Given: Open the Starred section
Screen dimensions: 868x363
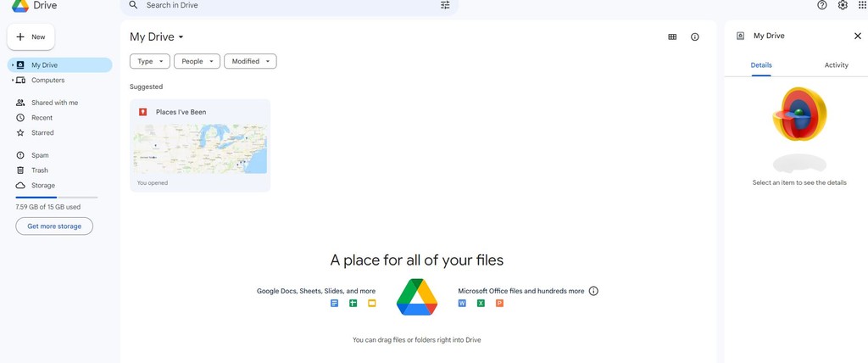Looking at the screenshot, I should coord(42,133).
